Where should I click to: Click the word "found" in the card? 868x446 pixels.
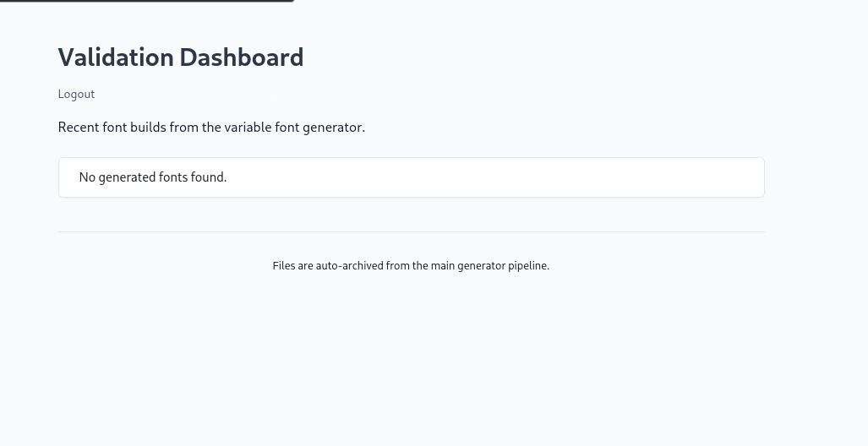[207, 177]
